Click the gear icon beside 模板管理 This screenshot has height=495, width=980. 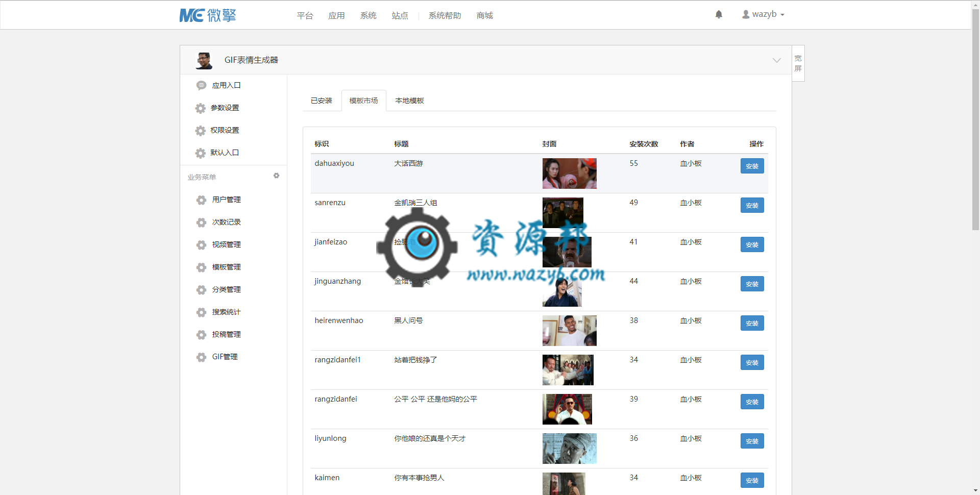click(202, 267)
